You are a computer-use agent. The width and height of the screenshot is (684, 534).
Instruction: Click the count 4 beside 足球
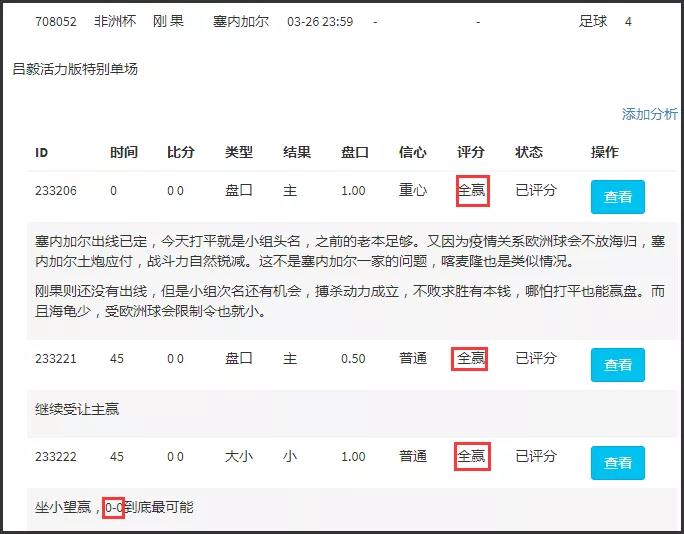click(628, 21)
